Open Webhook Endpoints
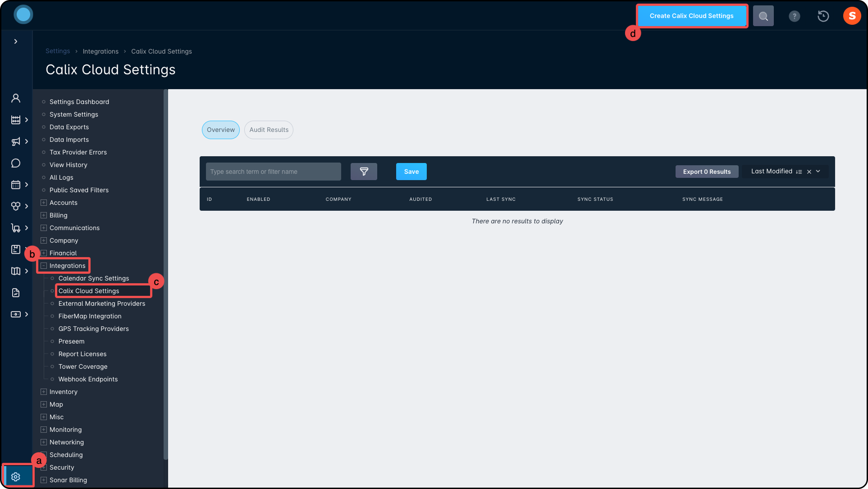This screenshot has width=868, height=489. (x=88, y=379)
